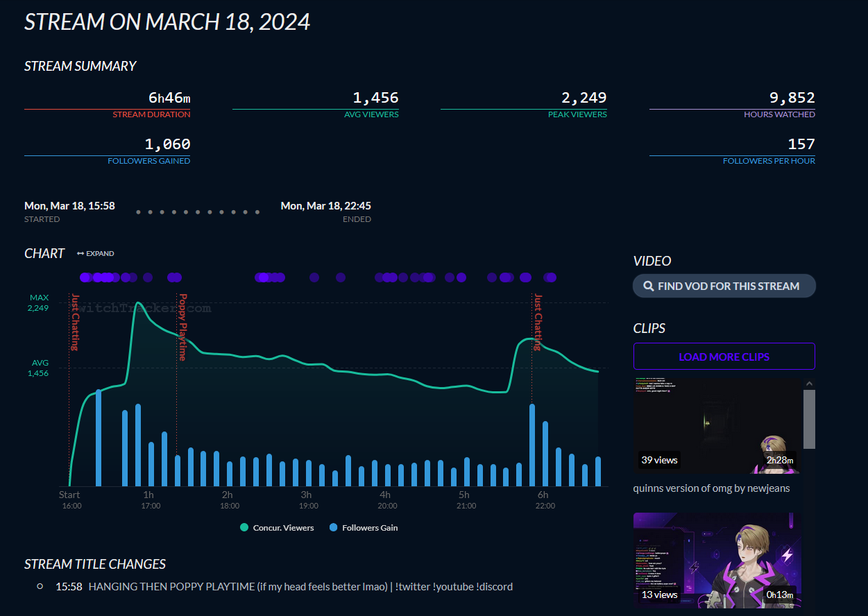Click the 15:58 stream title change entry
This screenshot has height=616, width=868.
tap(69, 586)
